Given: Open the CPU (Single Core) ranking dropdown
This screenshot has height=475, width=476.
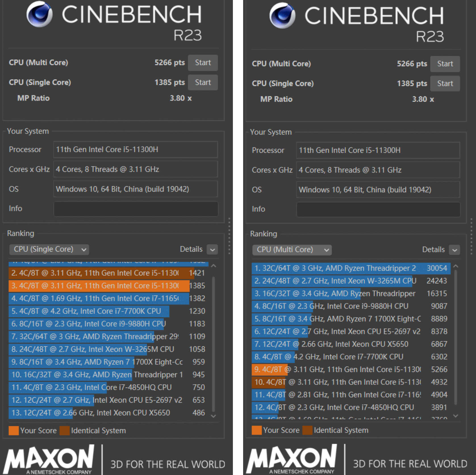Looking at the screenshot, I should point(49,249).
